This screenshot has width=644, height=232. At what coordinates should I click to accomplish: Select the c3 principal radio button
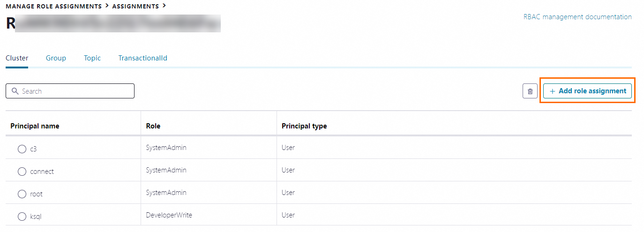click(x=22, y=149)
